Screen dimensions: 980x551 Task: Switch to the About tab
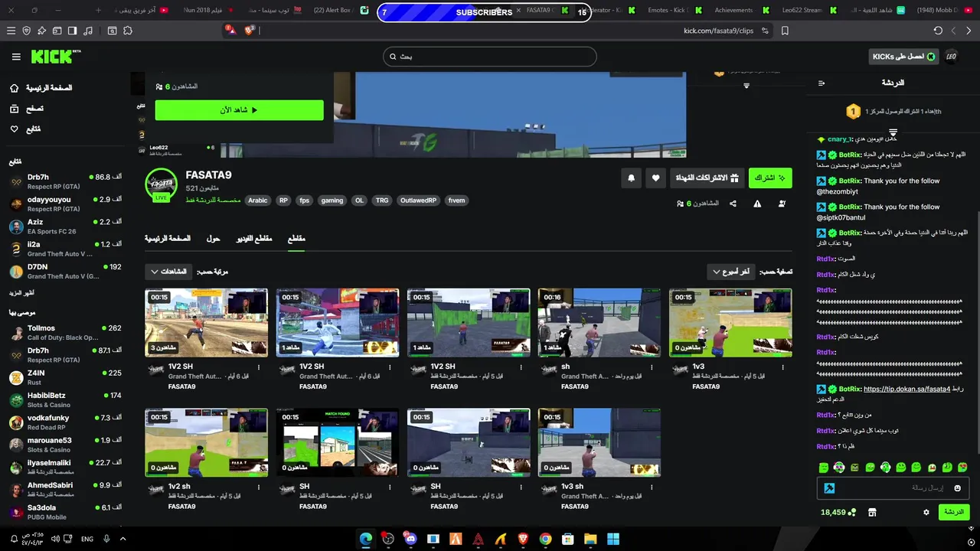[x=214, y=239]
